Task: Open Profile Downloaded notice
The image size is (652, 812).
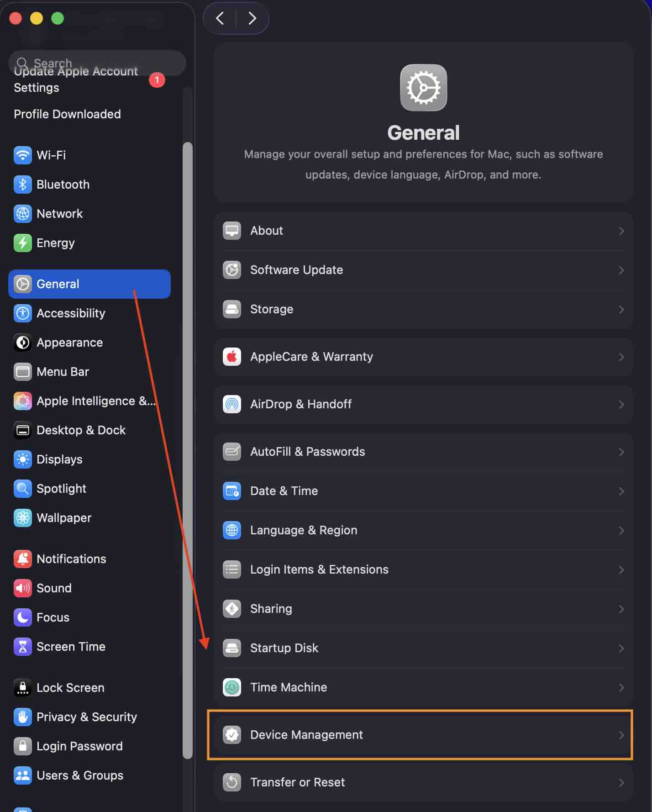Action: [67, 114]
